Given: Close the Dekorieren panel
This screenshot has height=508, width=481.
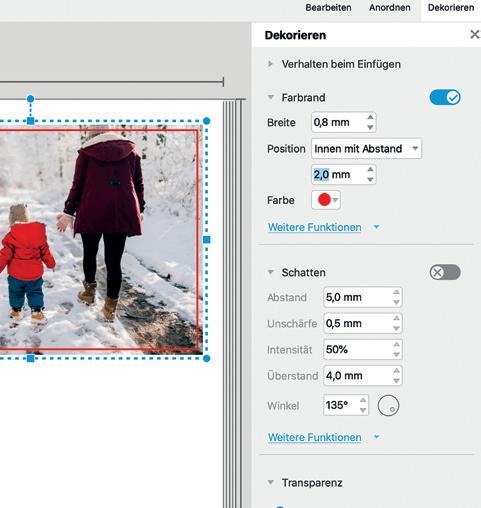Looking at the screenshot, I should pyautogui.click(x=474, y=34).
